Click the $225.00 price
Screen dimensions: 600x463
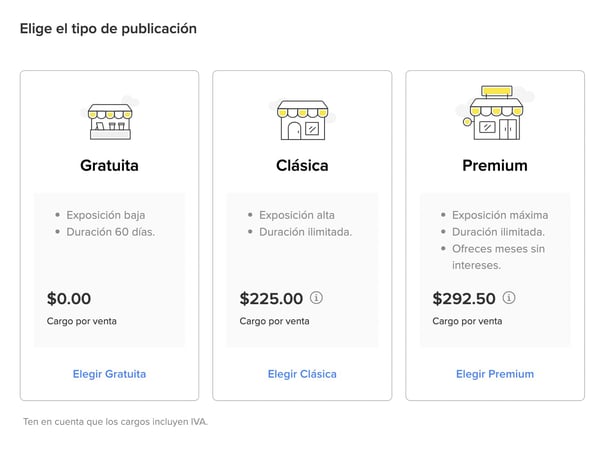[x=271, y=298]
